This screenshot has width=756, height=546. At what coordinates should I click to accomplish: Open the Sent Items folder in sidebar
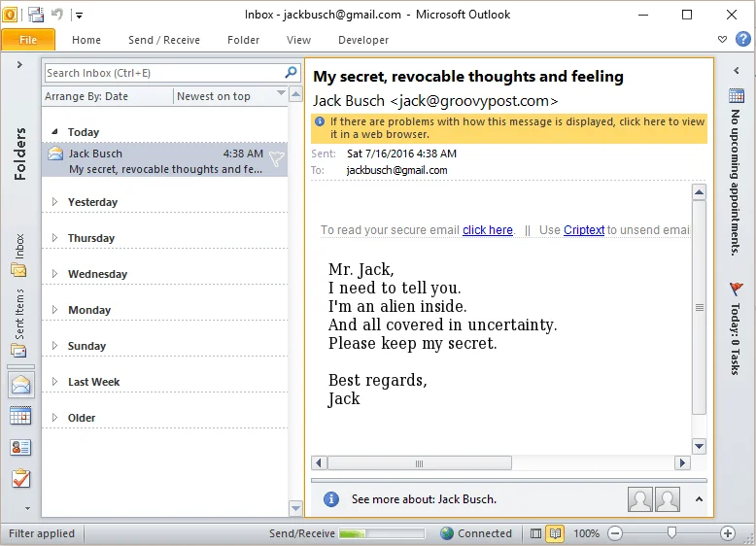tap(19, 323)
